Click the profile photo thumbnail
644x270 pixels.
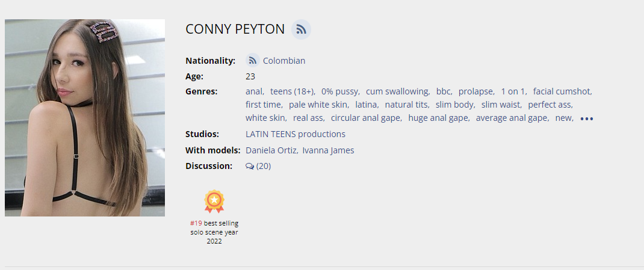85,118
